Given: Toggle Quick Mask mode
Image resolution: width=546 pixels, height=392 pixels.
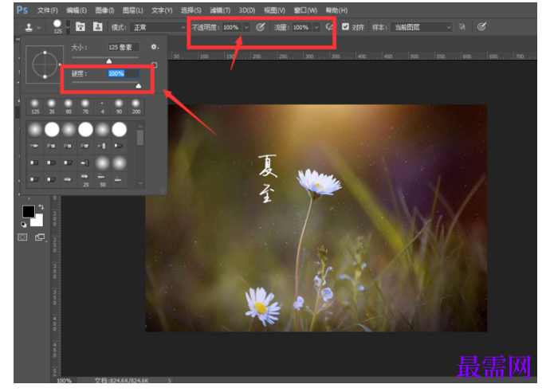Looking at the screenshot, I should coord(22,237).
